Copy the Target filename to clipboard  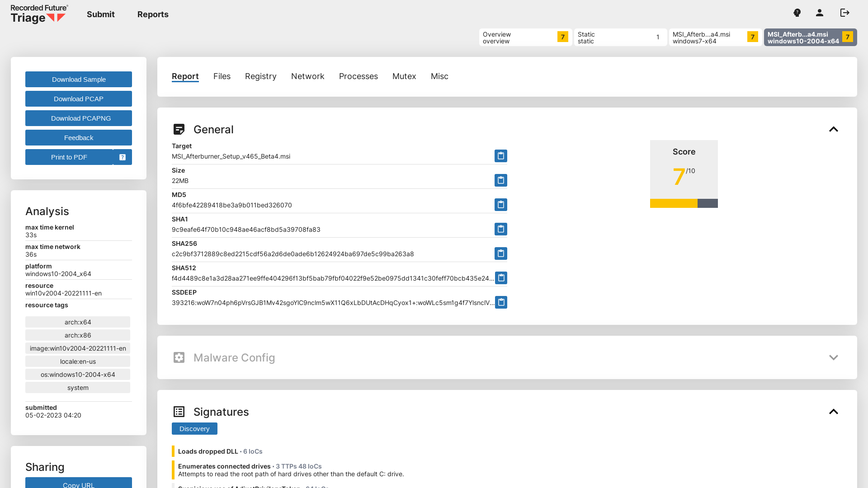point(500,156)
